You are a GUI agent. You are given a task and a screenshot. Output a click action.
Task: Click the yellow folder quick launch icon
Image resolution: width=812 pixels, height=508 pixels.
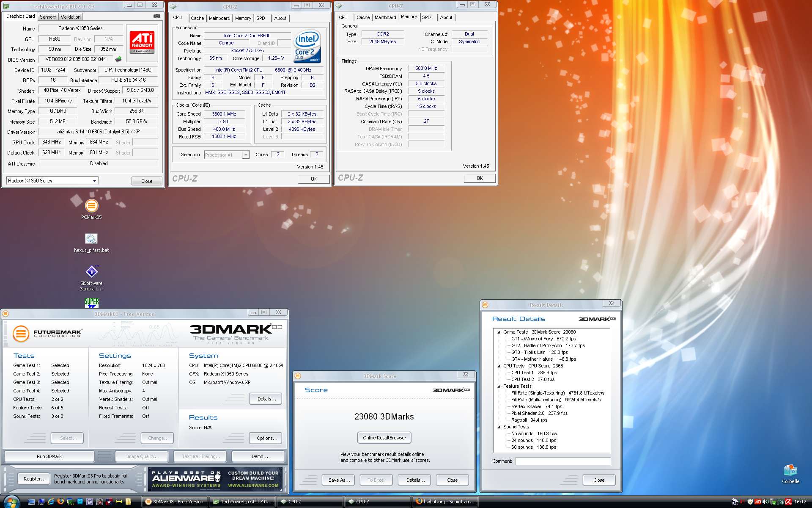pos(128,502)
